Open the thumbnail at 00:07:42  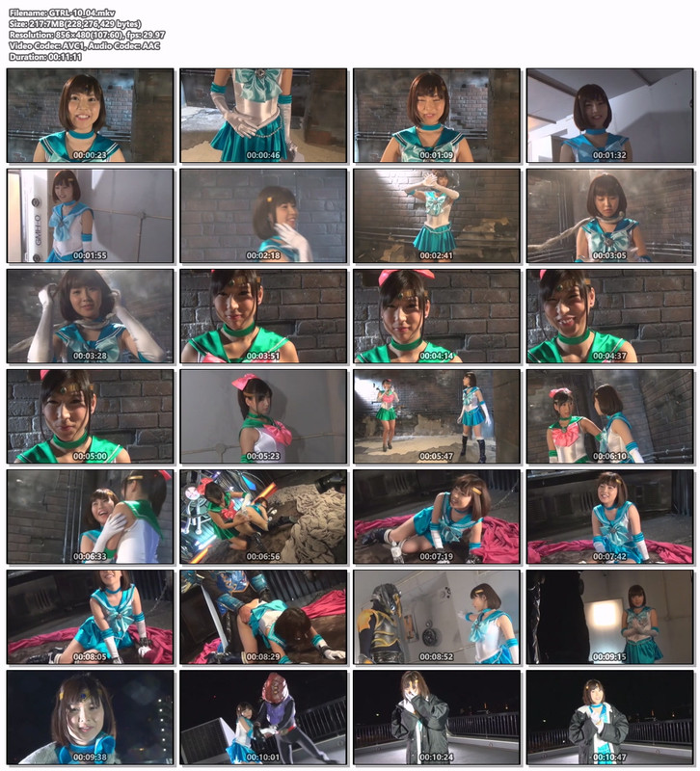click(x=609, y=517)
